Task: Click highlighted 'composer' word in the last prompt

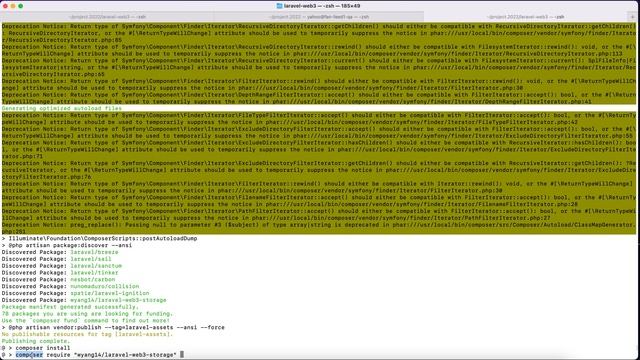Action: pos(29,355)
